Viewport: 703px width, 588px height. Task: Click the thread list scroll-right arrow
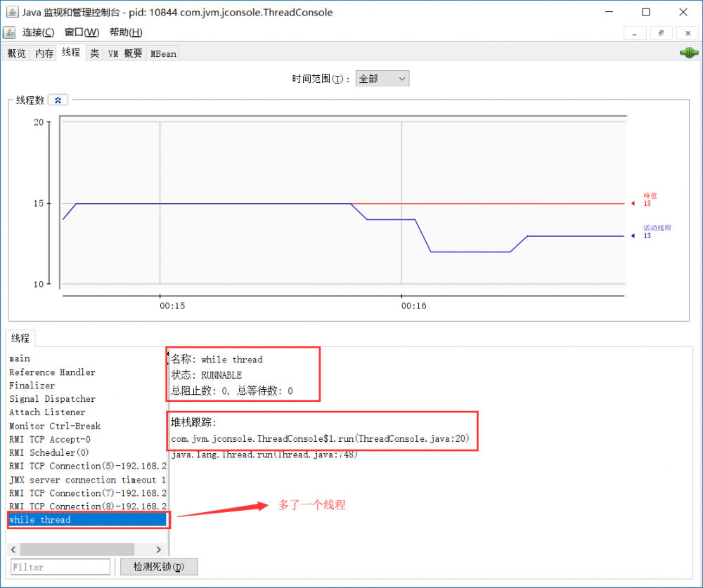[159, 549]
